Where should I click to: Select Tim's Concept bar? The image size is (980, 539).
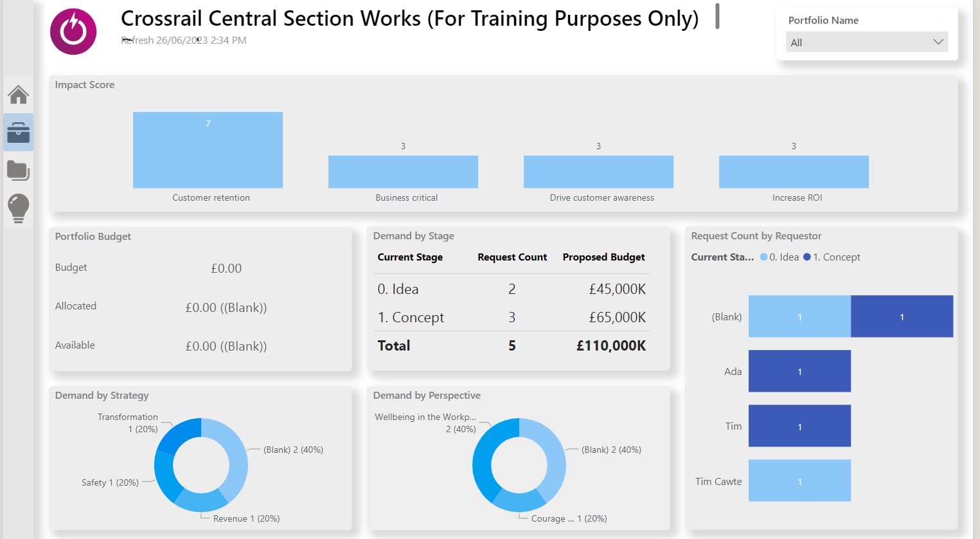[799, 426]
